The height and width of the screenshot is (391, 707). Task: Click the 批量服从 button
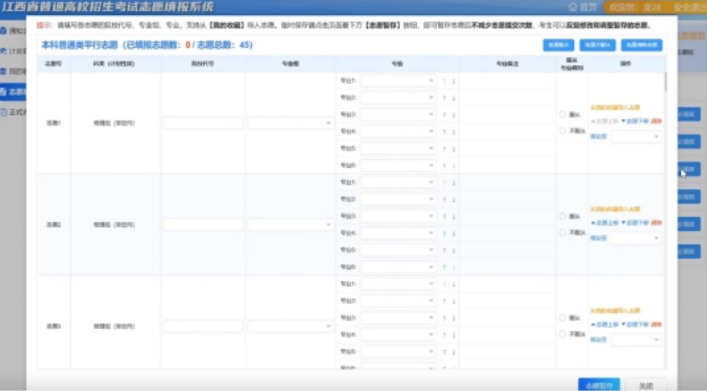pos(559,45)
